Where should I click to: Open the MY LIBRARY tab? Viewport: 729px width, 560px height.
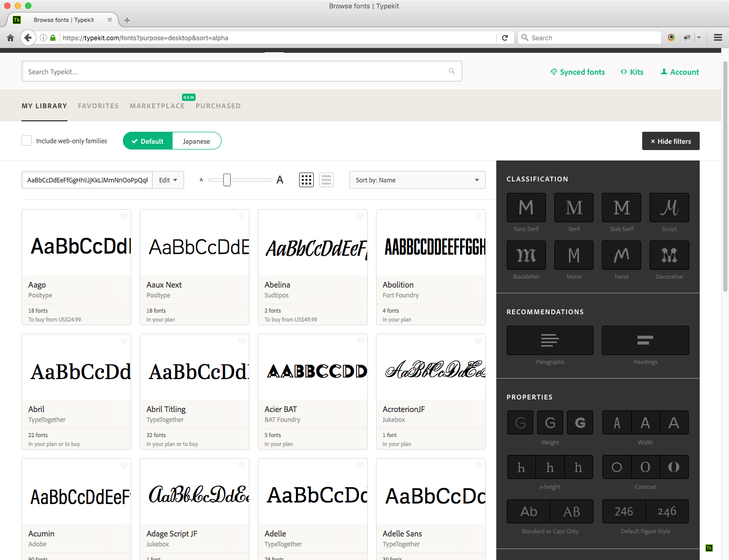point(44,106)
